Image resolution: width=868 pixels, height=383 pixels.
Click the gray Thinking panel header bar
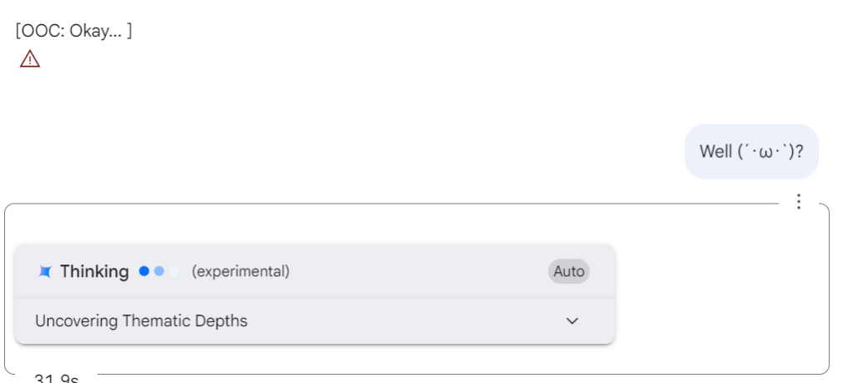click(x=315, y=271)
